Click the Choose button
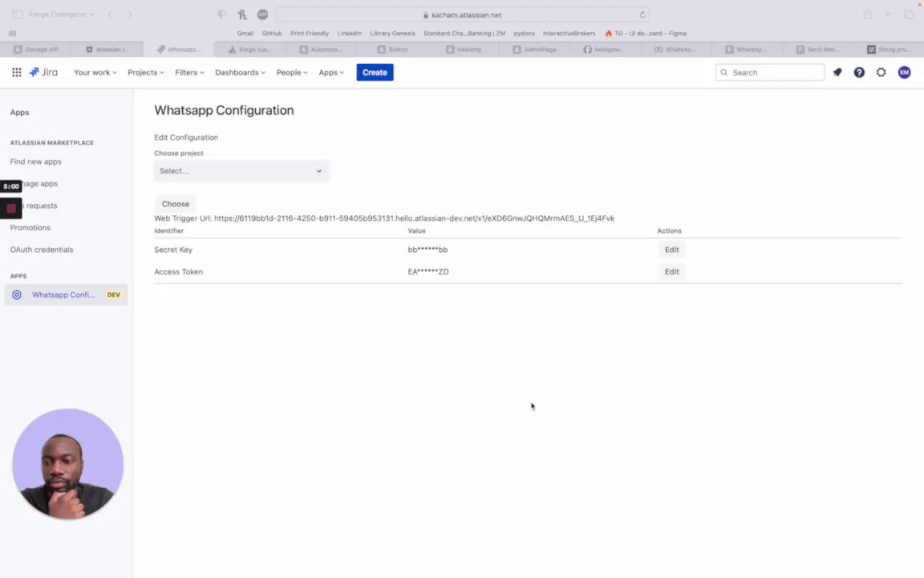Viewport: 924px width, 578px height. coord(176,204)
